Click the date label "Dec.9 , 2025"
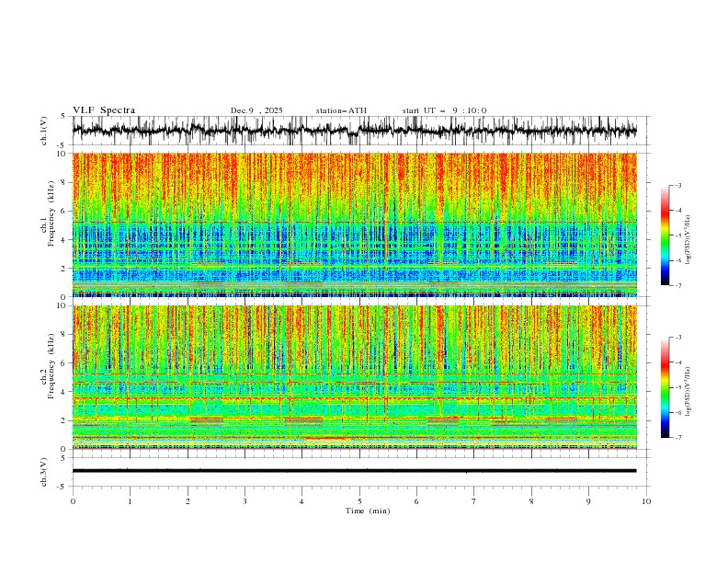The image size is (728, 563). 256,110
